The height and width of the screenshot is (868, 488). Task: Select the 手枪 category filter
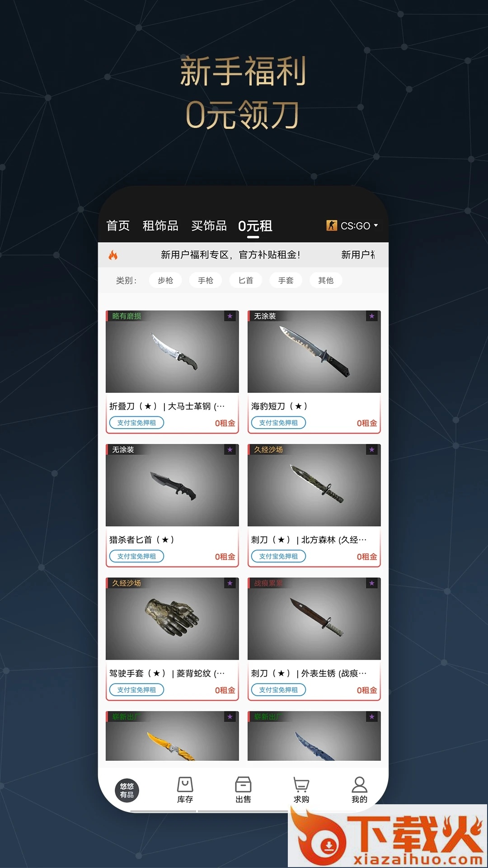coord(206,280)
